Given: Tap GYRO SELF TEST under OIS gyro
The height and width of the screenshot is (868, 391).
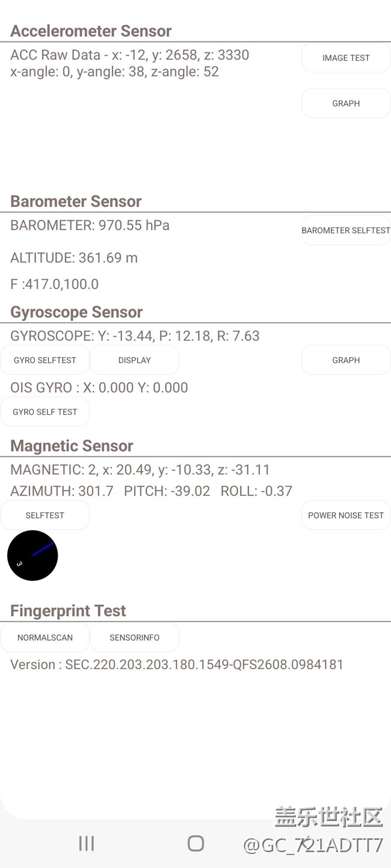Looking at the screenshot, I should click(45, 412).
